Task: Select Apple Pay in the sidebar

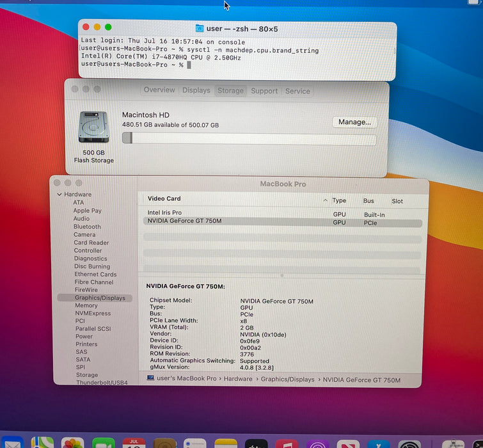Action: click(87, 211)
